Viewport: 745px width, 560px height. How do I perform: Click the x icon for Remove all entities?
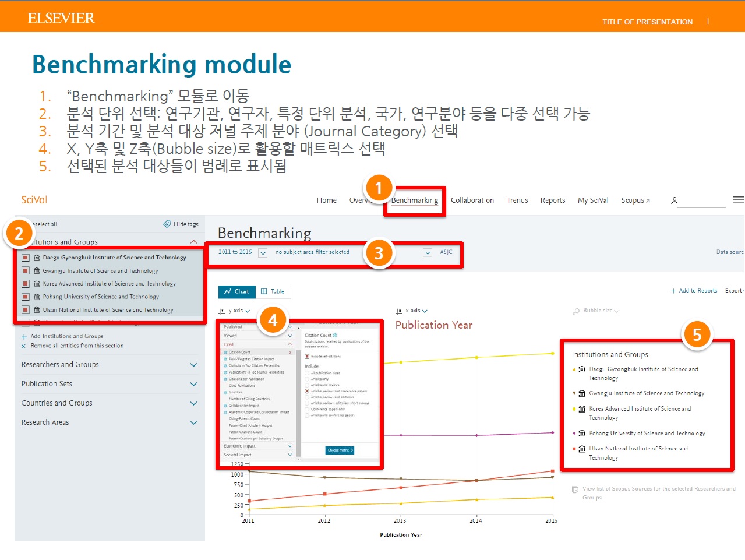coord(24,346)
